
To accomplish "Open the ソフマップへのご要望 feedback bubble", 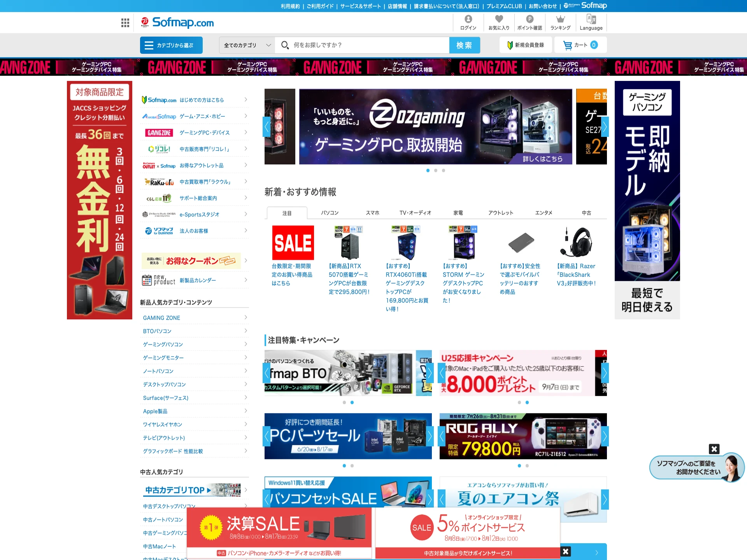I will [x=696, y=467].
